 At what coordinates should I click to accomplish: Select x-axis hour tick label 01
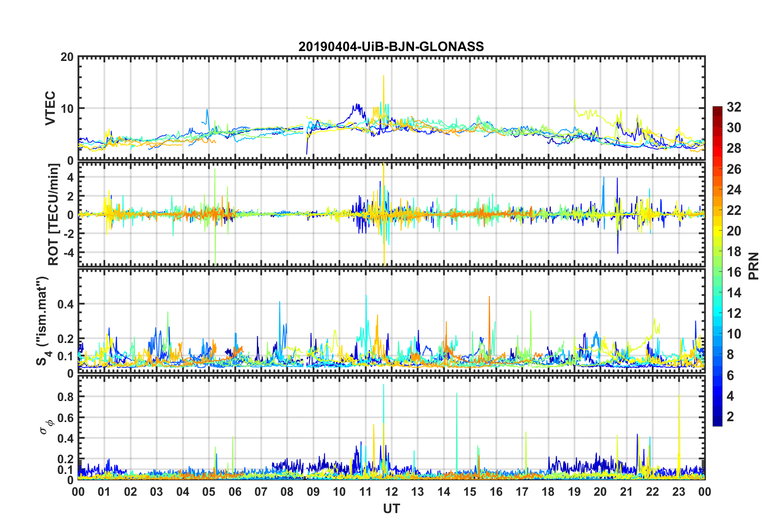(x=104, y=492)
